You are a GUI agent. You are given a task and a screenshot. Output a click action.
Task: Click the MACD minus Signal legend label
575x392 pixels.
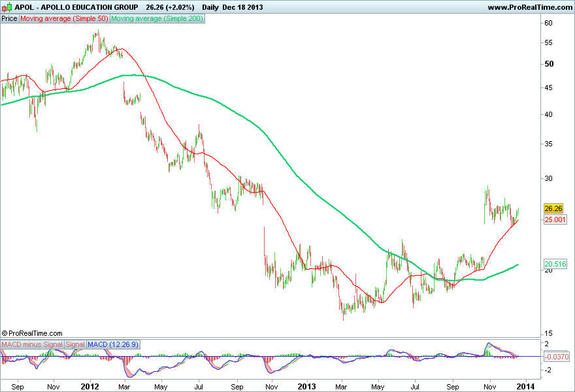32,344
